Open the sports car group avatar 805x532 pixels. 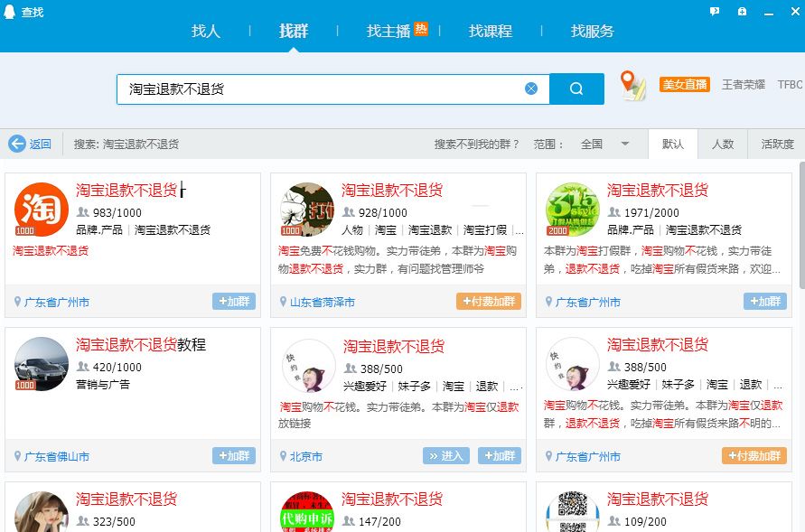42,364
